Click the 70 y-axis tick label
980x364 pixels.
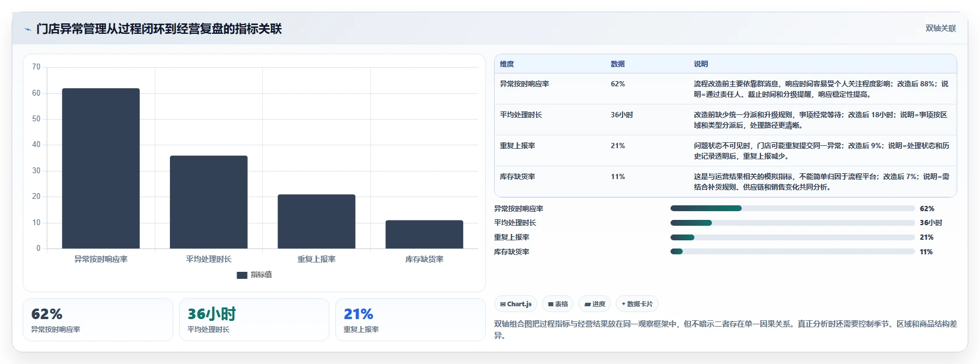36,67
